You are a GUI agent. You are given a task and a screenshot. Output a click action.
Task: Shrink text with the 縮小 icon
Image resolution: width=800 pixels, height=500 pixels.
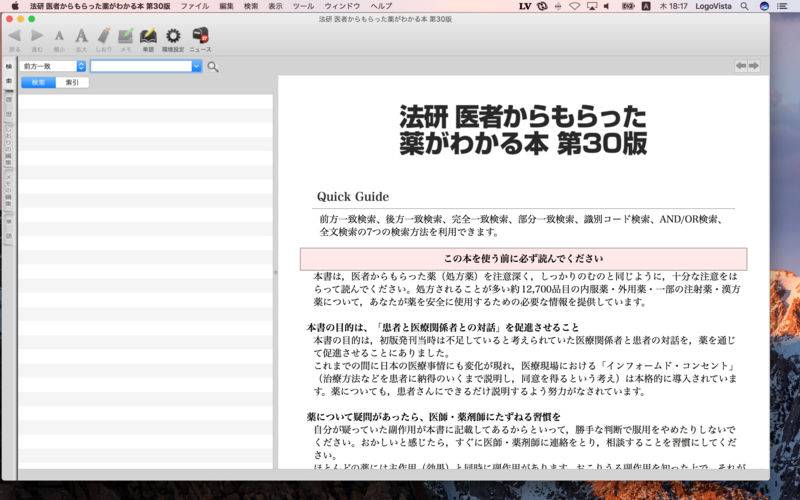[59, 36]
